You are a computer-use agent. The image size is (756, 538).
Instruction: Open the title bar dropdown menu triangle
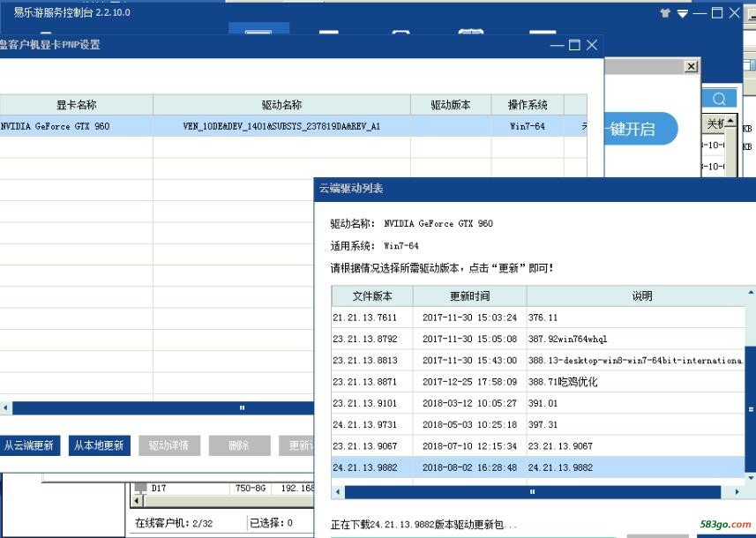(x=682, y=13)
